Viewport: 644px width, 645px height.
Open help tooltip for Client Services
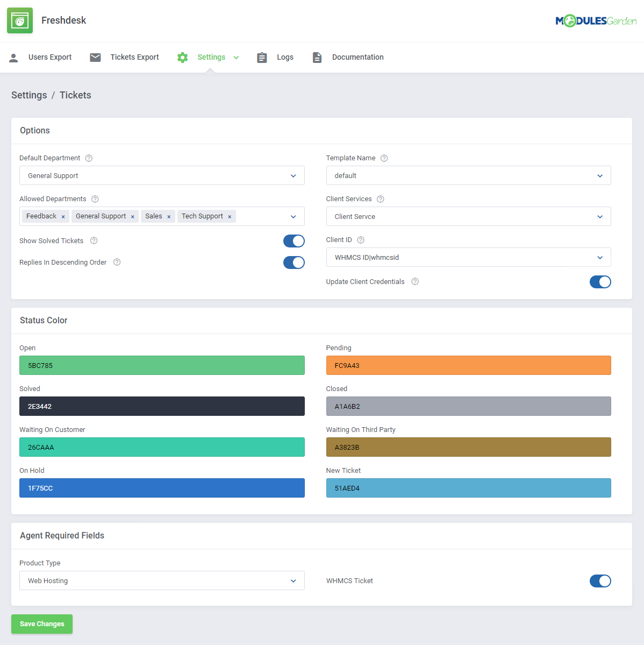381,199
